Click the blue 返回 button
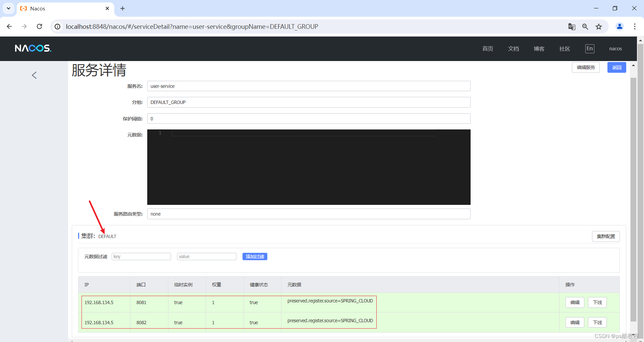 616,67
